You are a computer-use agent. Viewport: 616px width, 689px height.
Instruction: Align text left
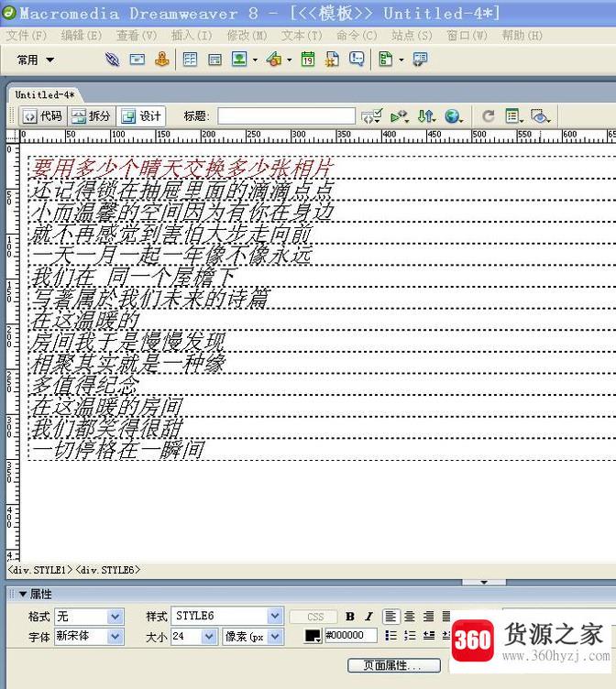click(390, 617)
